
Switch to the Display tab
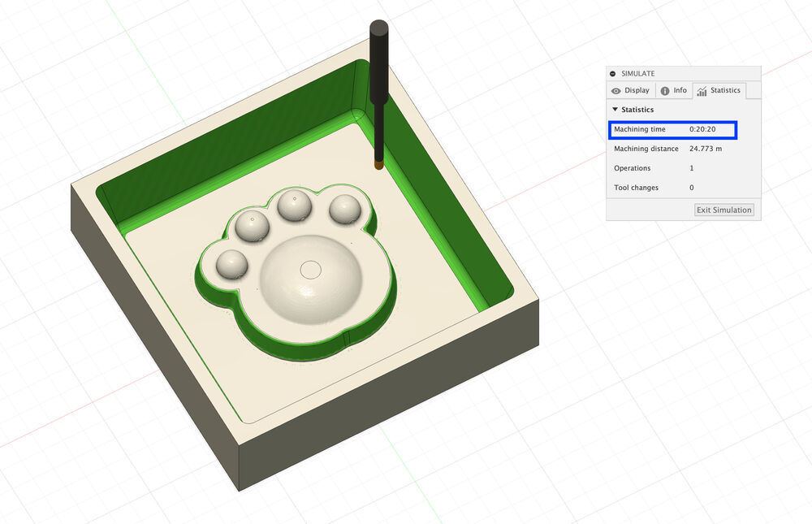(631, 90)
